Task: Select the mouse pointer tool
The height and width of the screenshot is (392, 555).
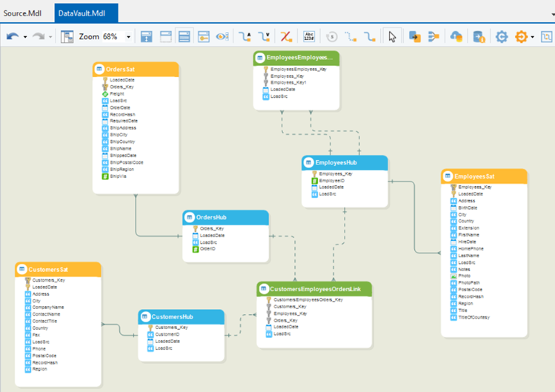Action: coord(393,36)
